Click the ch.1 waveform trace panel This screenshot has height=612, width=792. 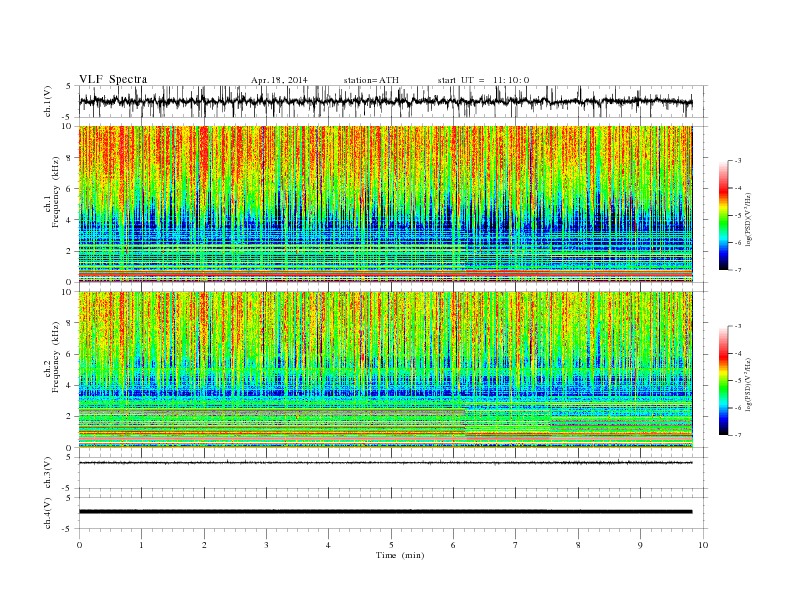tap(393, 101)
